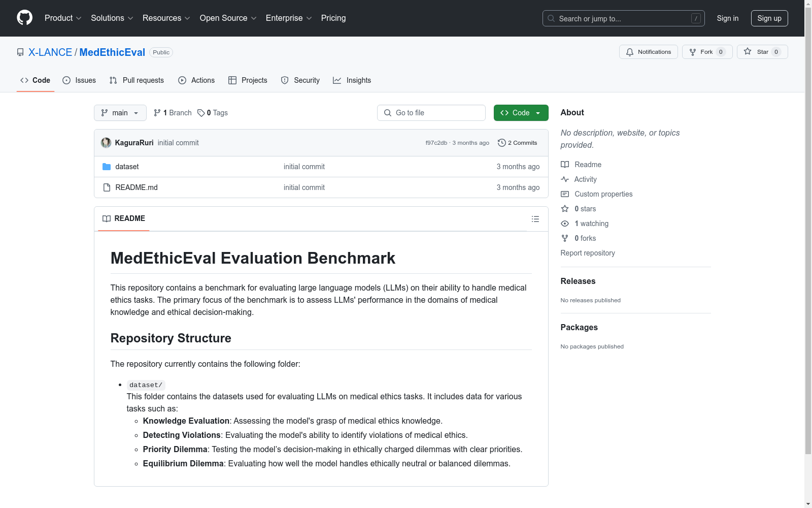The height and width of the screenshot is (508, 812).
Task: Click the Notifications bell button
Action: (648, 52)
